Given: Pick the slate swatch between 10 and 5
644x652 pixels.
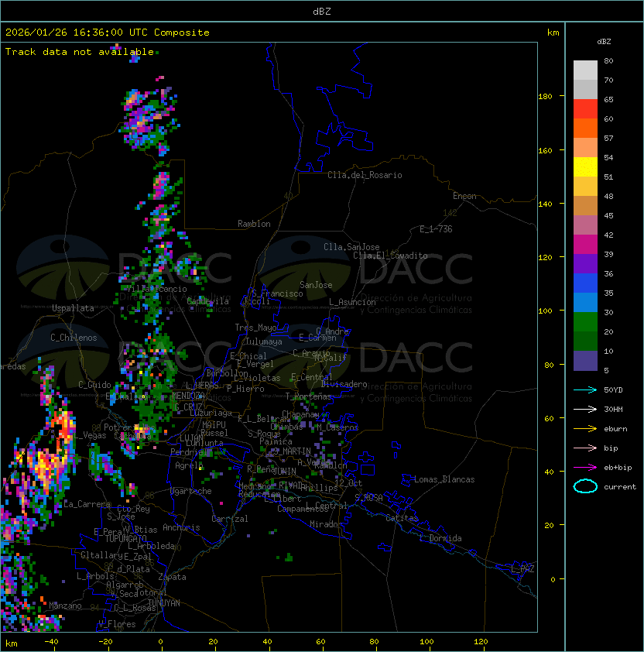Looking at the screenshot, I should click(x=585, y=361).
